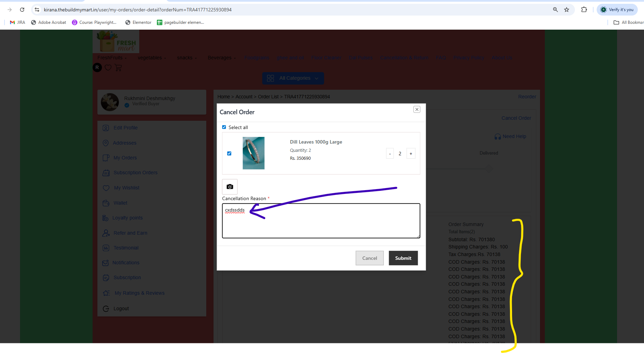The image size is (644, 353).
Task: Open the Verify it's you profile chip
Action: click(617, 10)
